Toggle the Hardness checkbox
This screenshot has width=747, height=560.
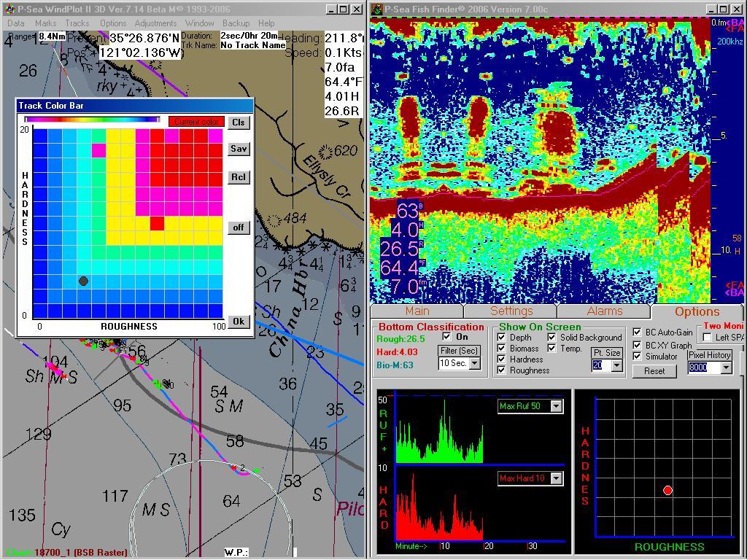click(501, 359)
